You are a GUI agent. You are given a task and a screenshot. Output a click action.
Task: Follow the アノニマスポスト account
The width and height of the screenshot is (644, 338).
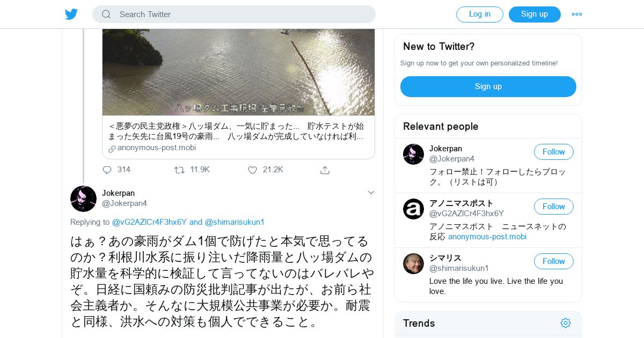coord(554,207)
